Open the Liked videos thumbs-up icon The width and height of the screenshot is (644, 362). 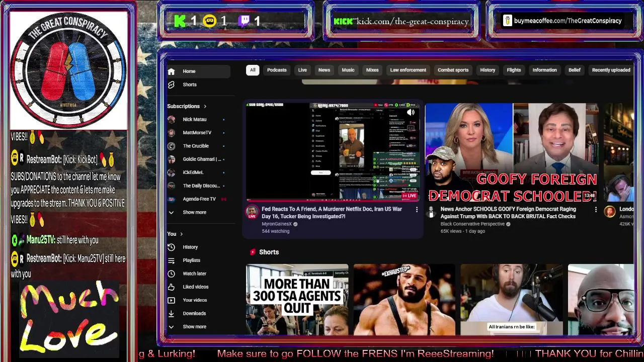click(171, 287)
